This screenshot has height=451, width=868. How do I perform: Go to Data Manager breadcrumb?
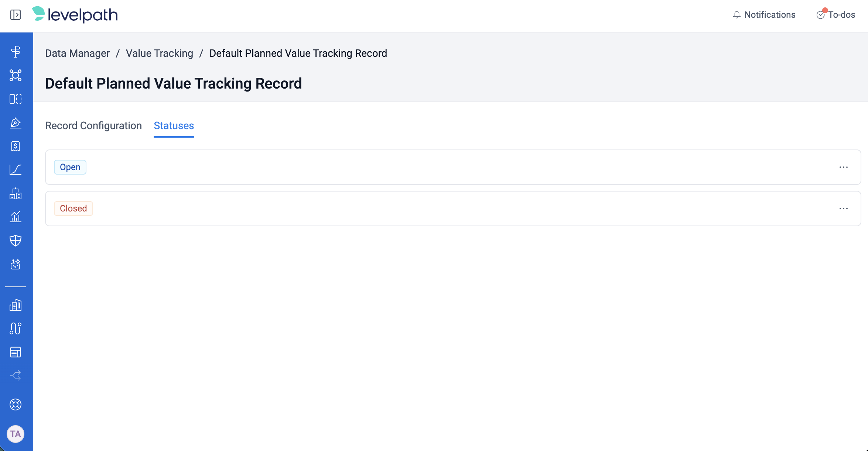point(77,54)
